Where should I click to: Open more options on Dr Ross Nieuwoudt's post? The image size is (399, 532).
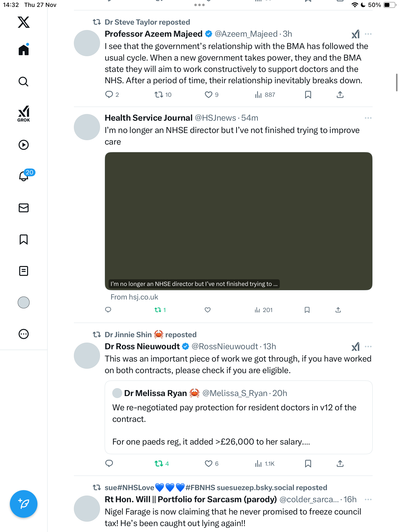(368, 347)
